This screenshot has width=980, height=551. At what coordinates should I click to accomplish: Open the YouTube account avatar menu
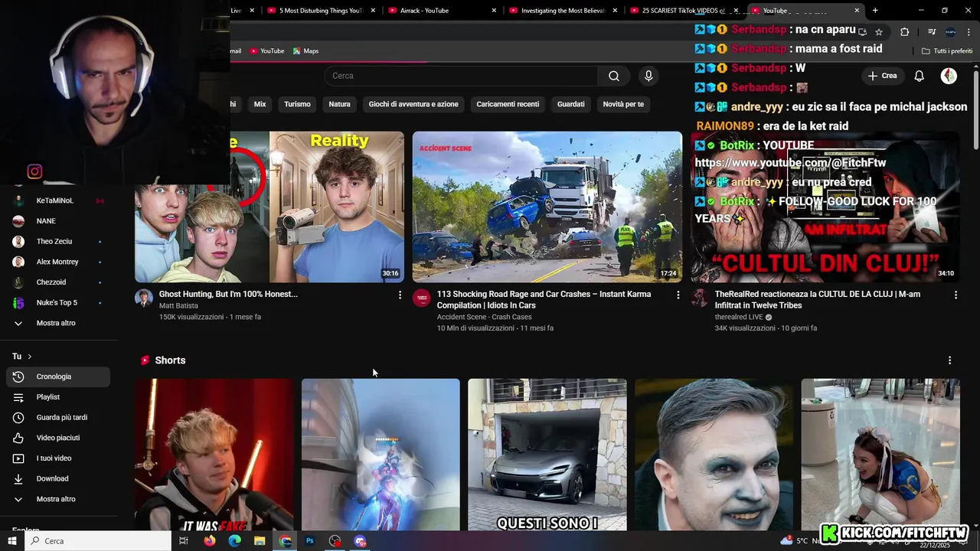(x=949, y=76)
